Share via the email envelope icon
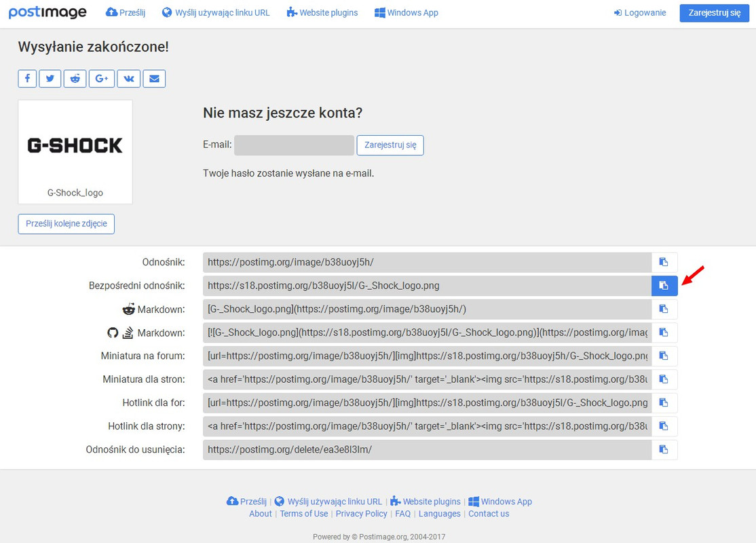 (x=154, y=79)
